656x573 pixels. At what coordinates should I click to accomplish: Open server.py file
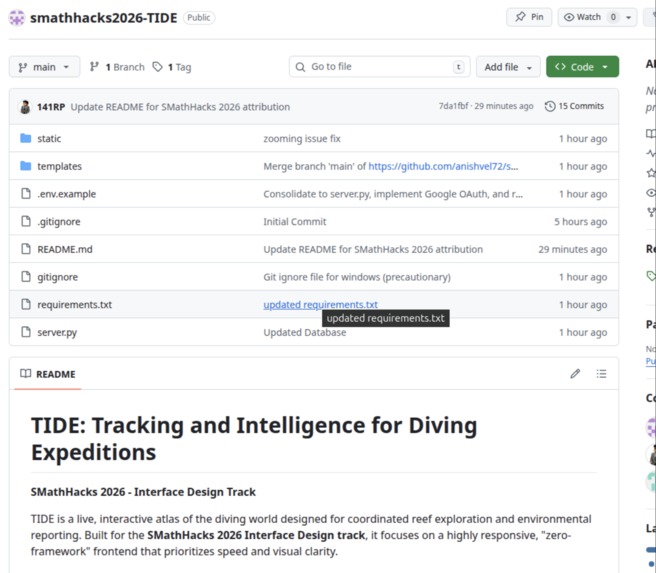(x=57, y=333)
